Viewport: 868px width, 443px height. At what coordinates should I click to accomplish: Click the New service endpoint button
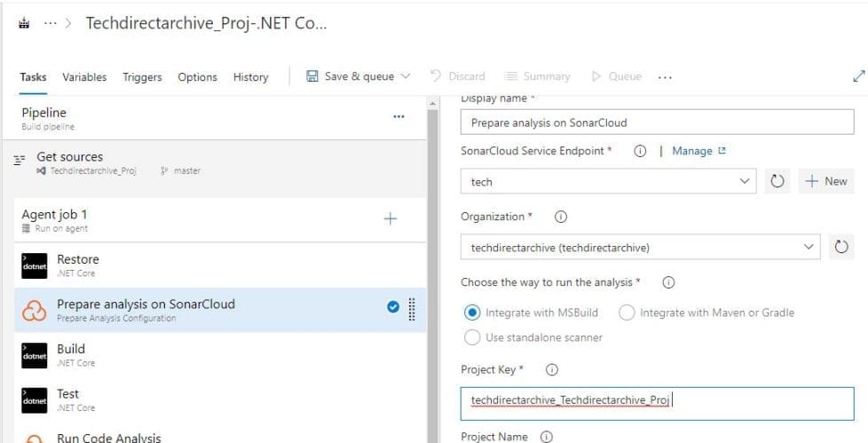(825, 181)
